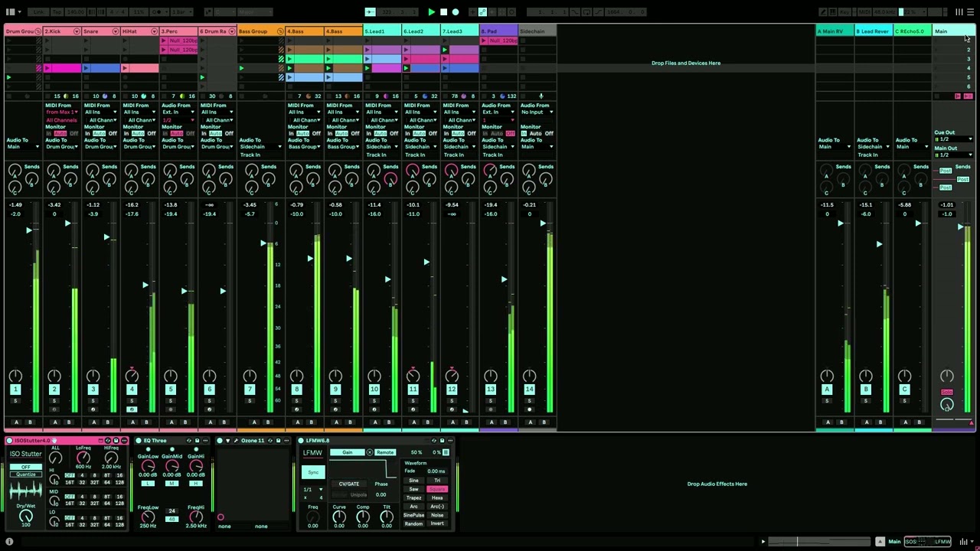Click the small play triangle in bottom bar
This screenshot has width=980, height=551.
click(763, 542)
